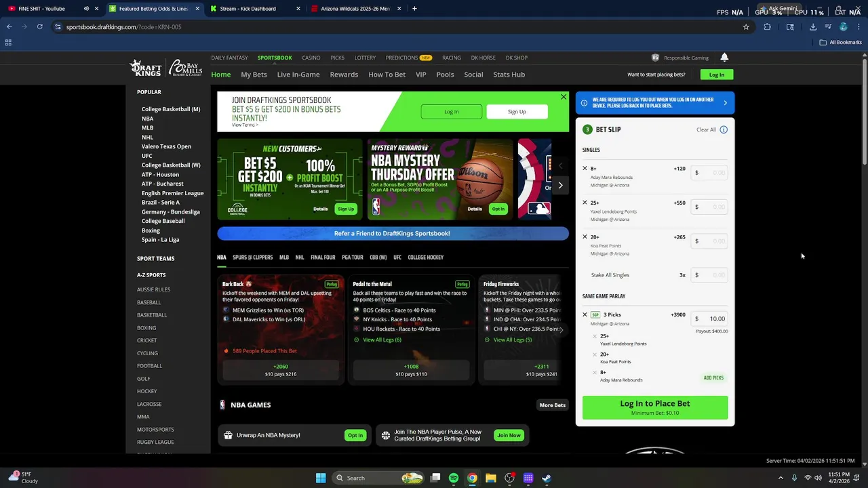Image resolution: width=868 pixels, height=488 pixels.
Task: Click Sign Up on the banner
Action: pyautogui.click(x=517, y=112)
